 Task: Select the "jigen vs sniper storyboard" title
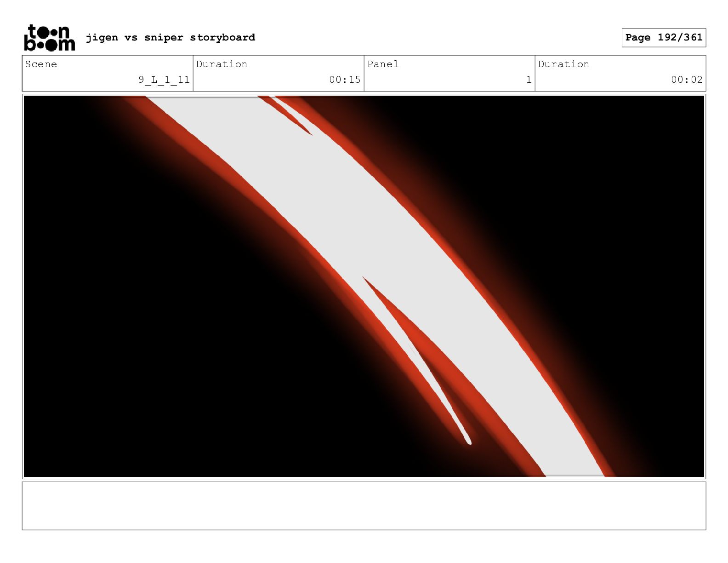(x=171, y=37)
